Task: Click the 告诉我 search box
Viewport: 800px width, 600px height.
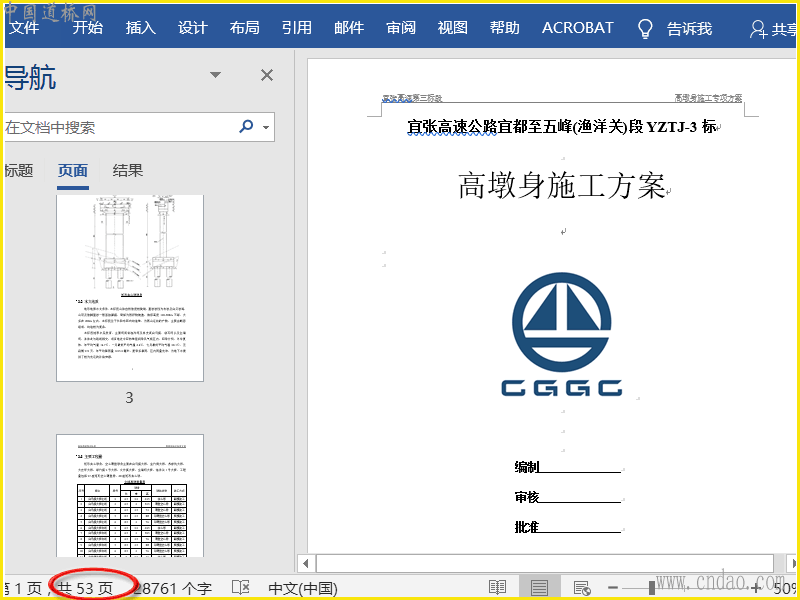Action: pyautogui.click(x=689, y=29)
